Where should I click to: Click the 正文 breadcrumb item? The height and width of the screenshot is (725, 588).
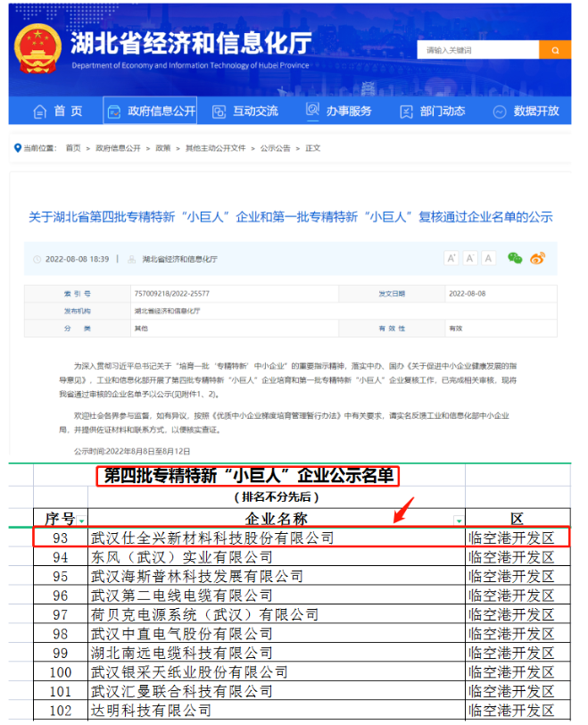(312, 148)
